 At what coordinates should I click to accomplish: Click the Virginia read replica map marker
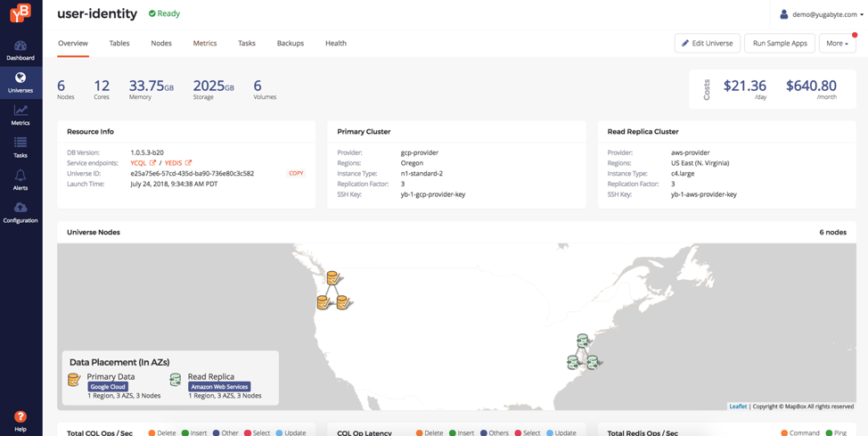(583, 352)
